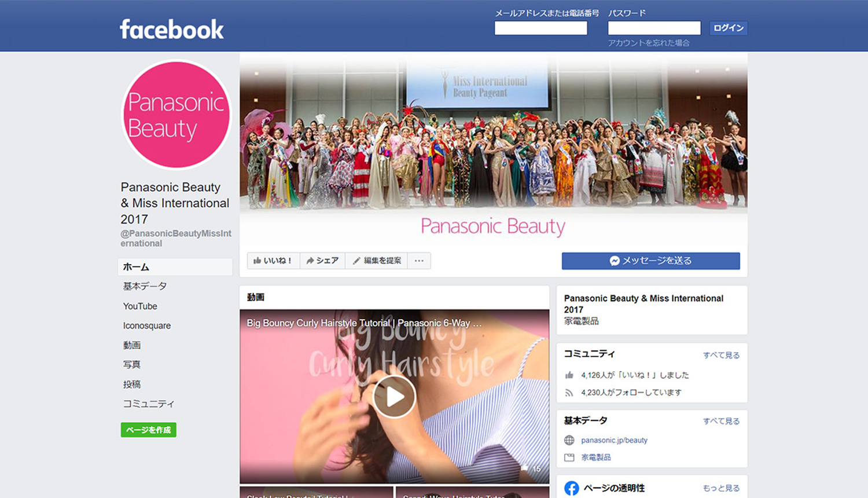Click the thumbs-up likes count icon
Viewport: 868px width, 498px height.
pos(569,375)
